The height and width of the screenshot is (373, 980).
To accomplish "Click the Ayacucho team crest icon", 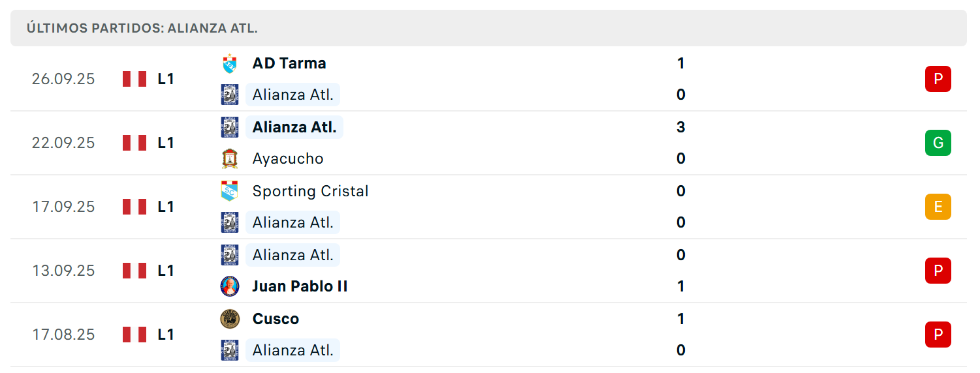I will coord(229,158).
